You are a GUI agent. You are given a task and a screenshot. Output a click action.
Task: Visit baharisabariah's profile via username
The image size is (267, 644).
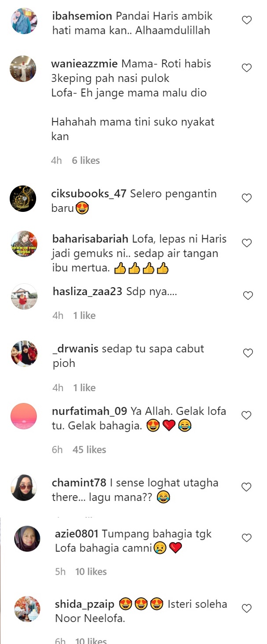[91, 239]
